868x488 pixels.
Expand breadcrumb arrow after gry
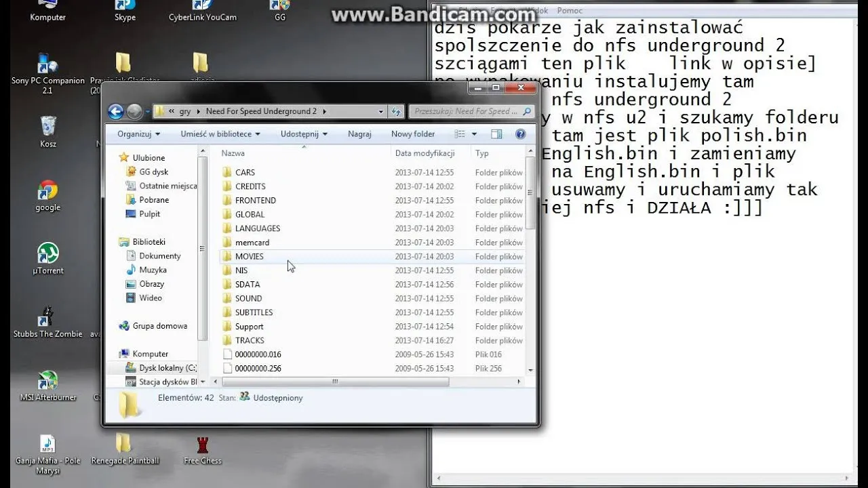198,111
